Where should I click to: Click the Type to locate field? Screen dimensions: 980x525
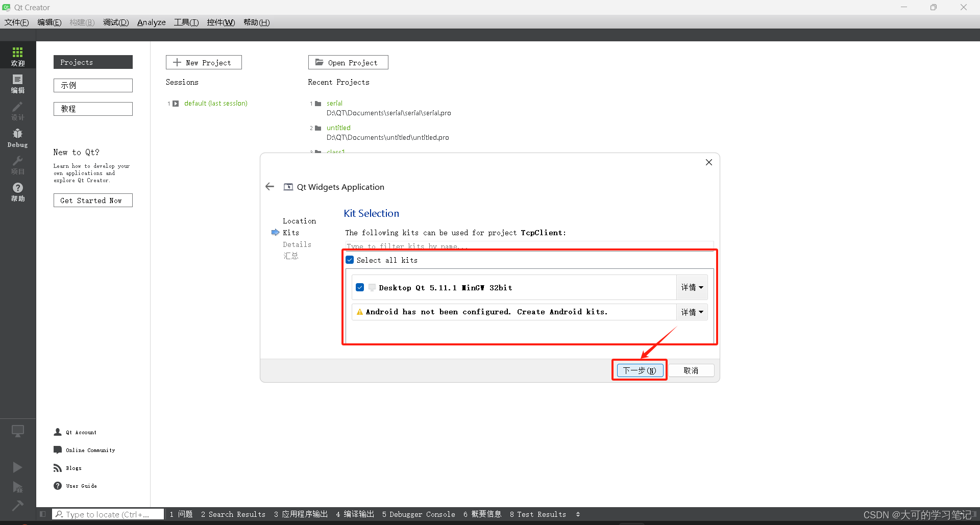pyautogui.click(x=108, y=514)
